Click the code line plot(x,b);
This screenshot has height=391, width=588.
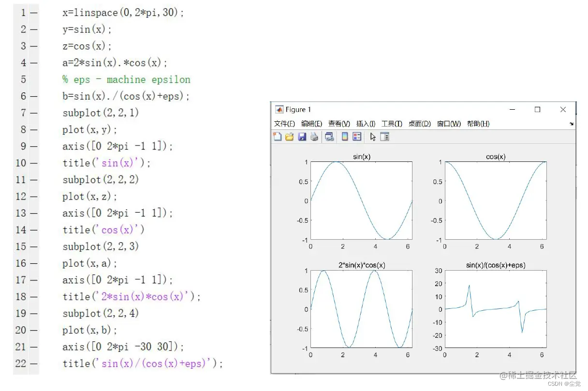[x=90, y=330]
